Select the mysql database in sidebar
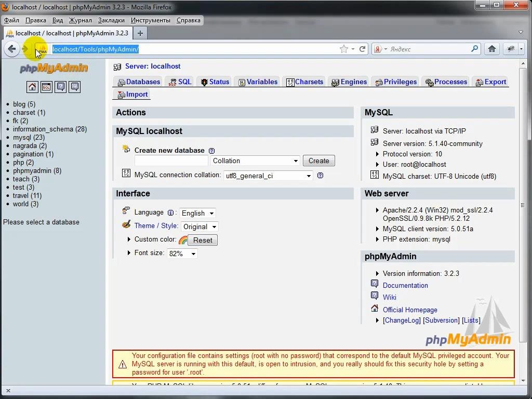The width and height of the screenshot is (532, 399). click(29, 137)
